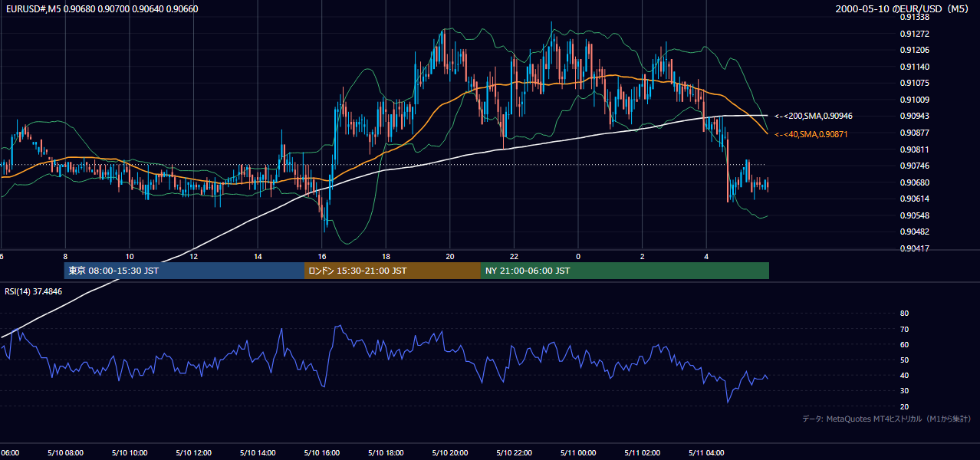Click price axis value 0.91206
The width and height of the screenshot is (980, 460).
tap(915, 50)
